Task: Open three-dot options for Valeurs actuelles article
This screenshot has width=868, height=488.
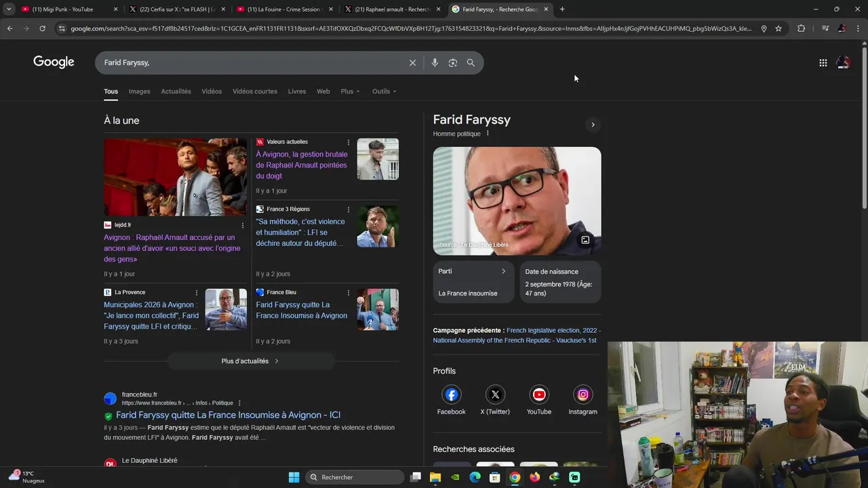Action: [349, 142]
